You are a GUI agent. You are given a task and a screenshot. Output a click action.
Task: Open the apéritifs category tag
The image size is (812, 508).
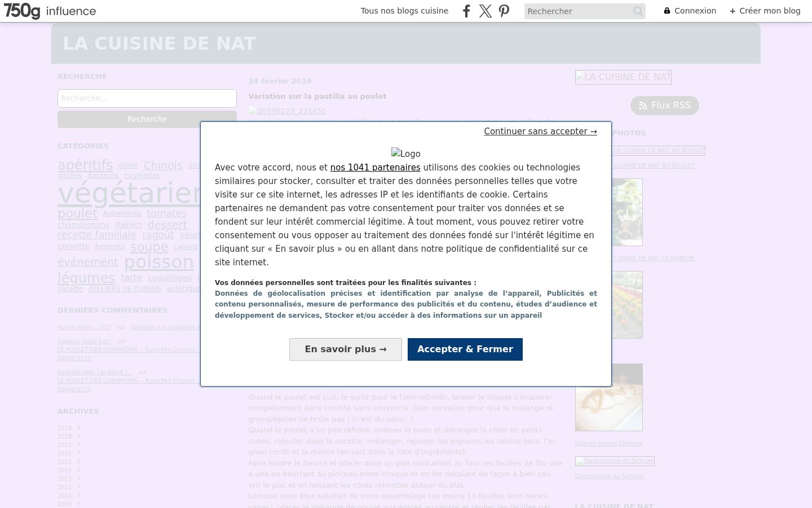tap(85, 165)
